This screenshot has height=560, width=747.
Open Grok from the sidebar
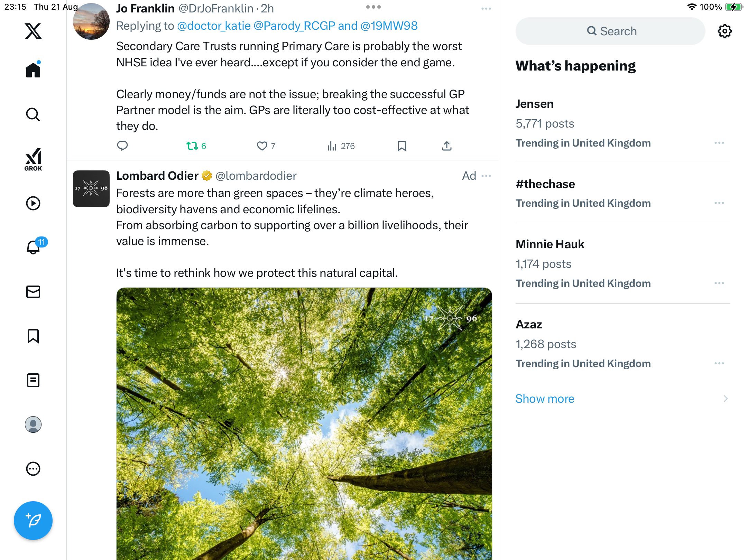(33, 159)
